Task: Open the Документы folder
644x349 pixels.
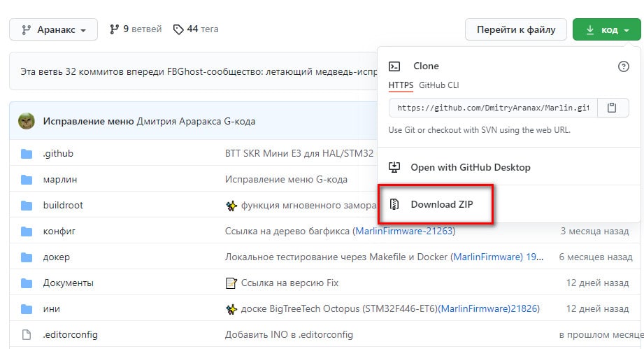Action: [69, 283]
